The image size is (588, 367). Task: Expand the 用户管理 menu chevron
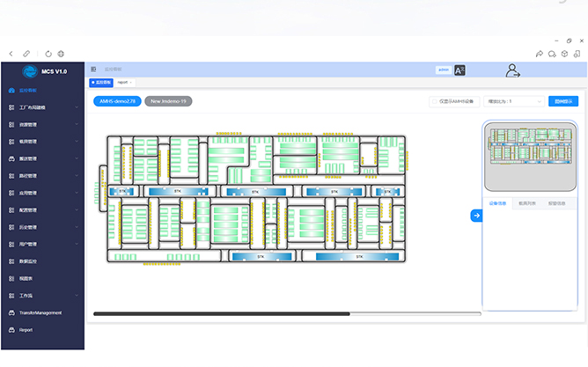[77, 244]
